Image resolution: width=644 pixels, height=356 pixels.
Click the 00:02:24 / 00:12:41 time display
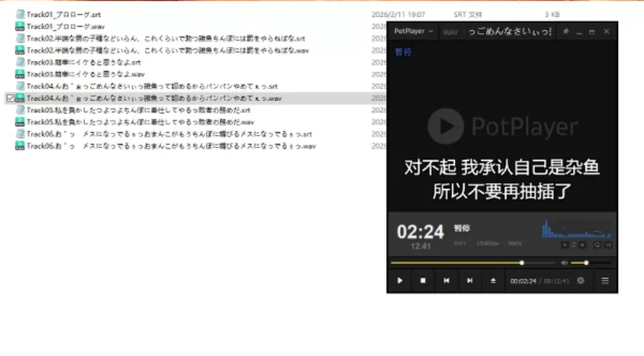(539, 282)
